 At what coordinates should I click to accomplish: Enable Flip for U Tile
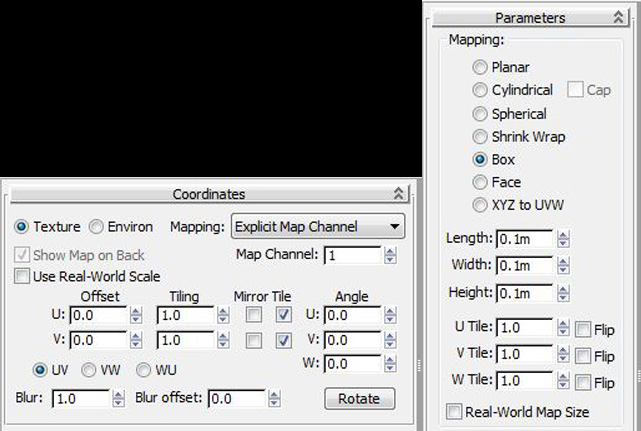point(584,329)
